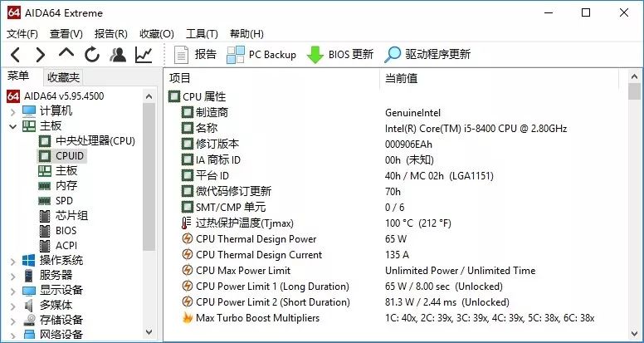Screen dimensions: 644x343
Task: Click the 操作系统 Windows logo icon
Action: point(29,261)
